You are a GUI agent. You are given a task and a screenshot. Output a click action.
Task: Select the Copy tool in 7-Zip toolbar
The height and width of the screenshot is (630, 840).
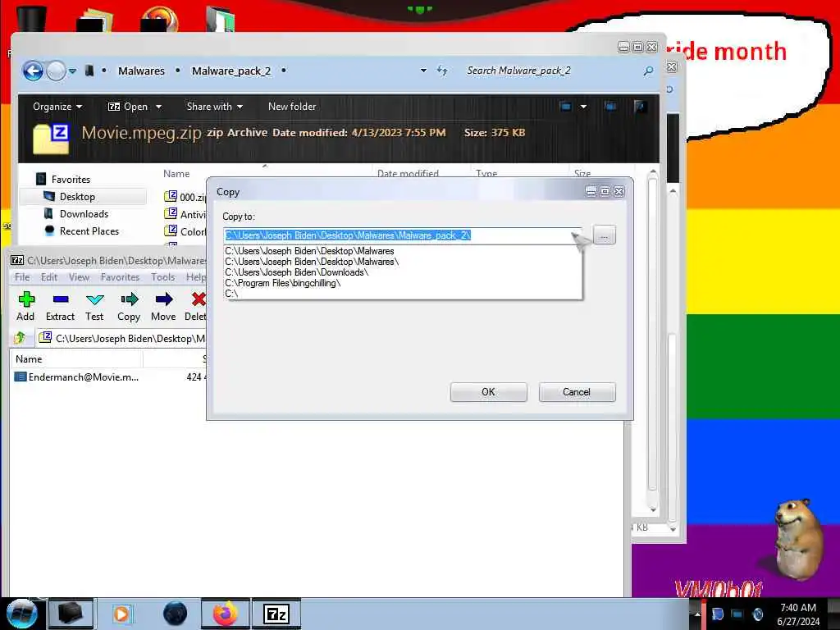[x=129, y=307]
